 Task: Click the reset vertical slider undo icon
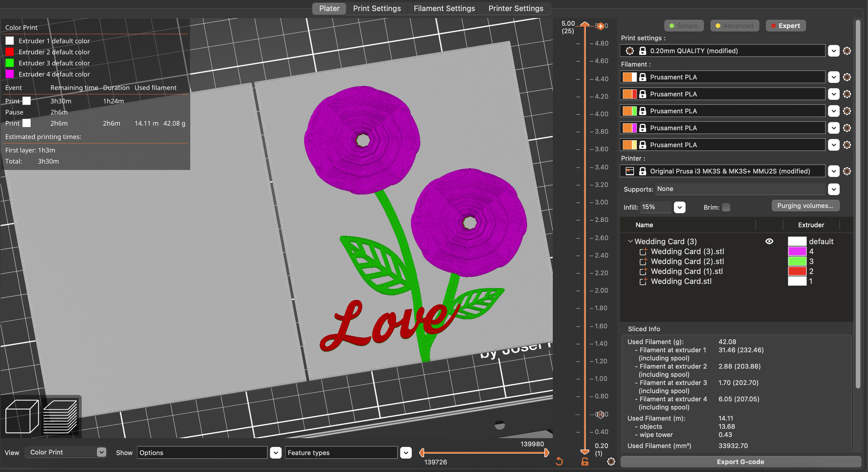point(559,462)
